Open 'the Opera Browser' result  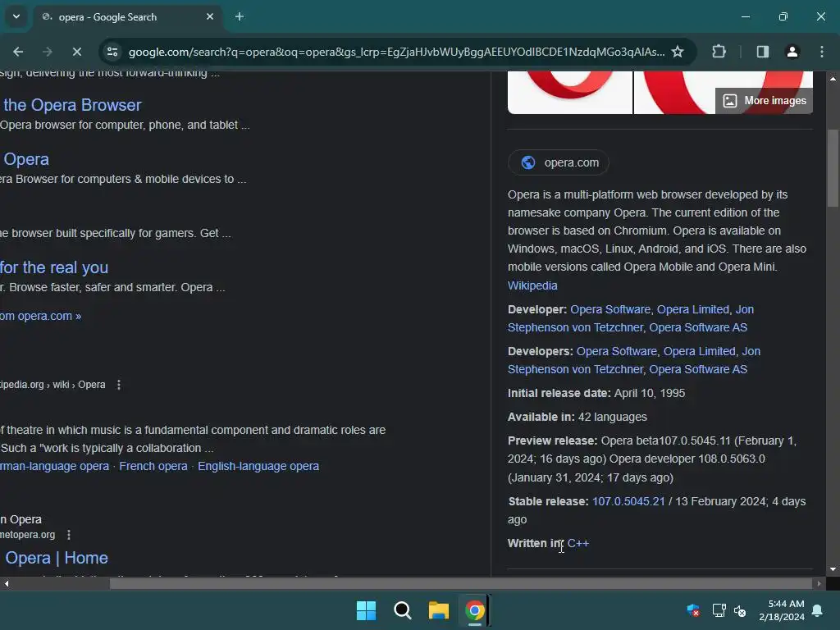click(x=72, y=105)
